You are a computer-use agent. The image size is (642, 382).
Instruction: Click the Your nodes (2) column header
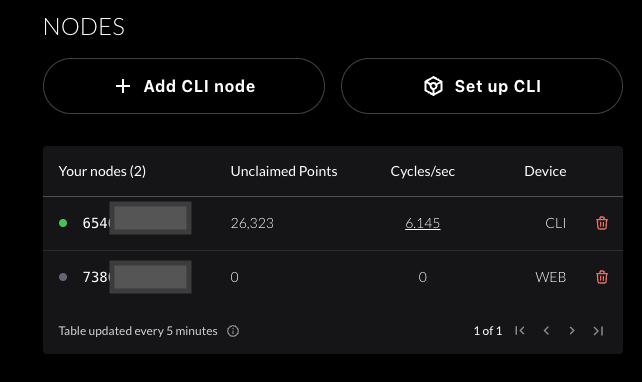(x=102, y=171)
